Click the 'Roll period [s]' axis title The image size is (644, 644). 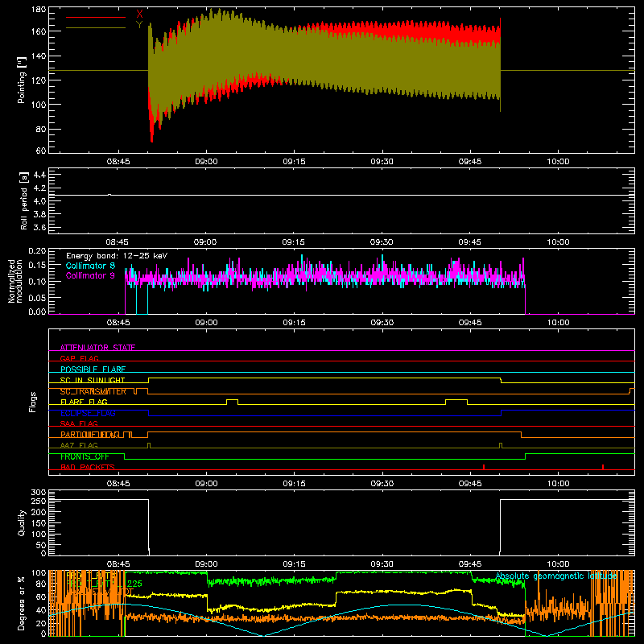point(24,200)
